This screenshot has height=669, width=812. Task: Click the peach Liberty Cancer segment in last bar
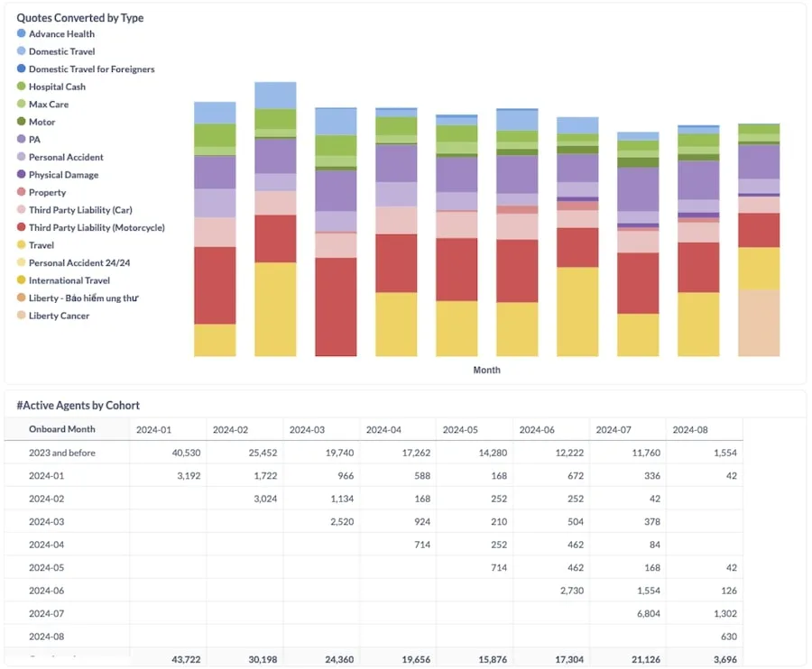click(759, 323)
